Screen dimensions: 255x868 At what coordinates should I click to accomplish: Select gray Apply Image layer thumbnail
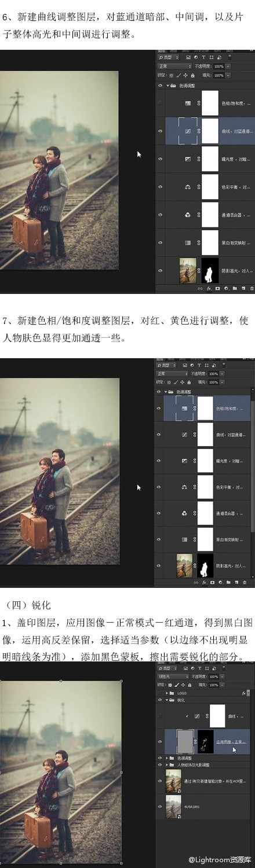click(185, 741)
